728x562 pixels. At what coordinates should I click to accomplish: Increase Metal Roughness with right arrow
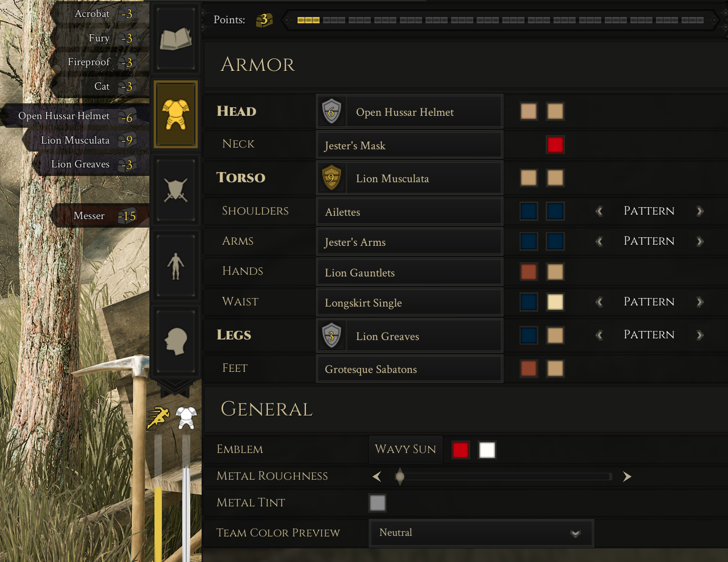627,476
